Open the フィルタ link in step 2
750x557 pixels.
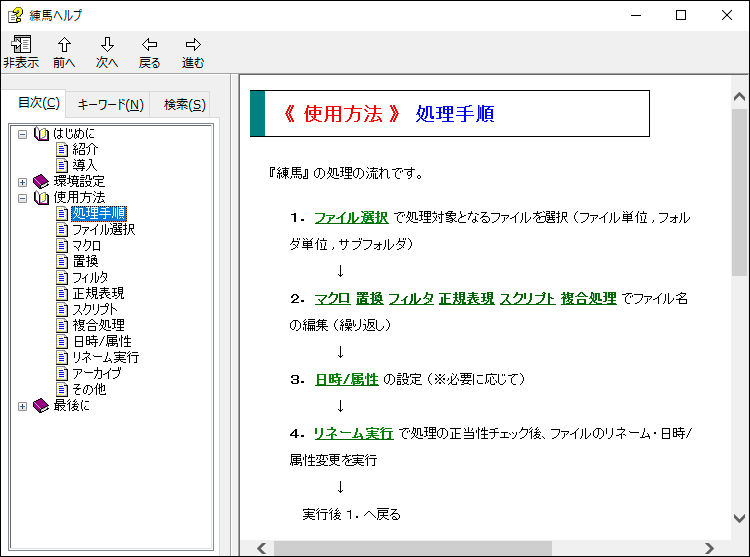click(x=411, y=299)
